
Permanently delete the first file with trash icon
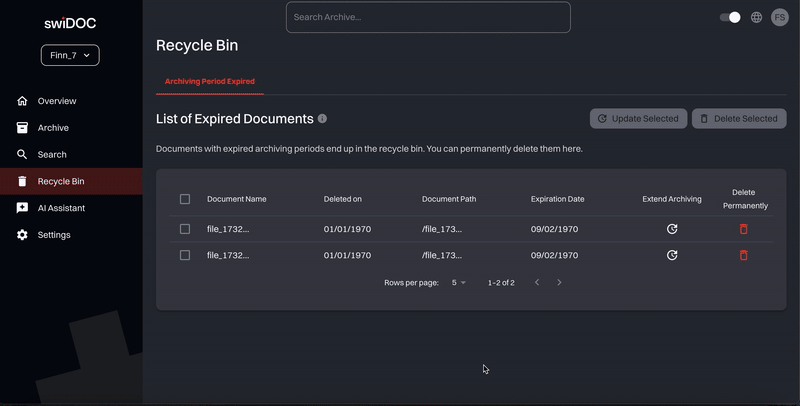[x=743, y=229]
